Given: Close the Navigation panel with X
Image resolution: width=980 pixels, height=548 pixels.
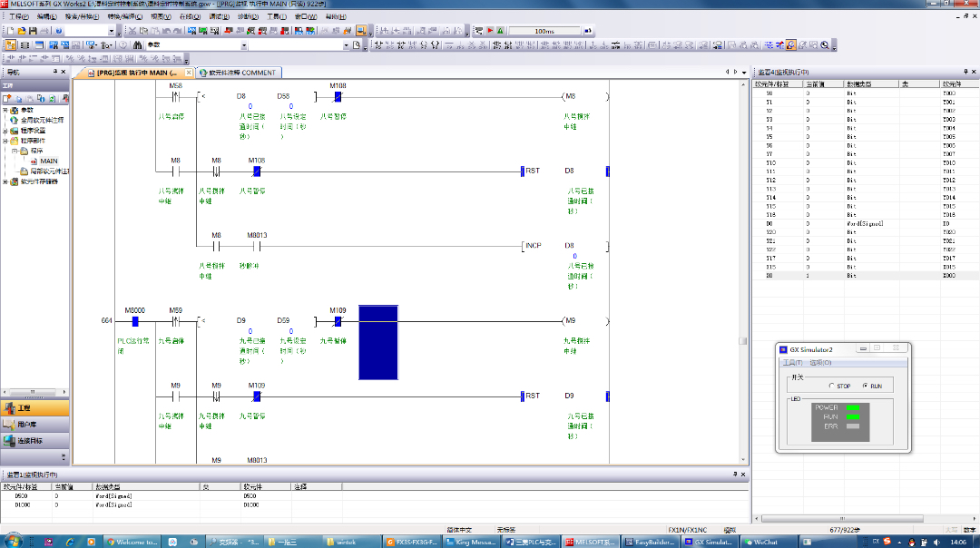Looking at the screenshot, I should point(64,72).
